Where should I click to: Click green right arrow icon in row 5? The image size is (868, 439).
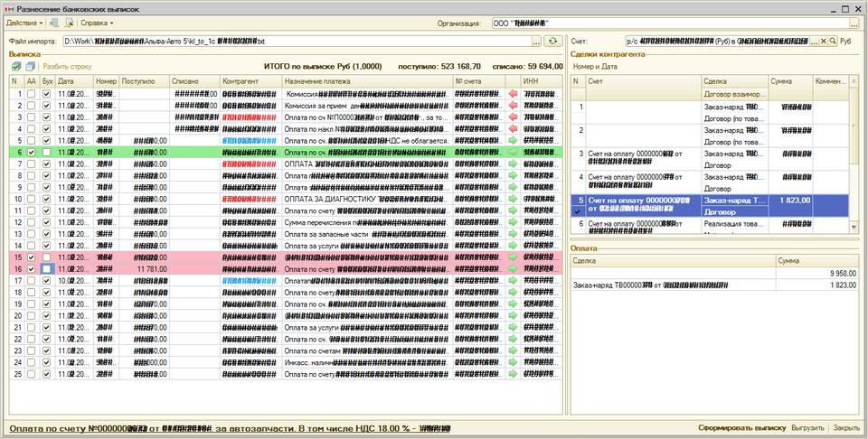pyautogui.click(x=513, y=140)
